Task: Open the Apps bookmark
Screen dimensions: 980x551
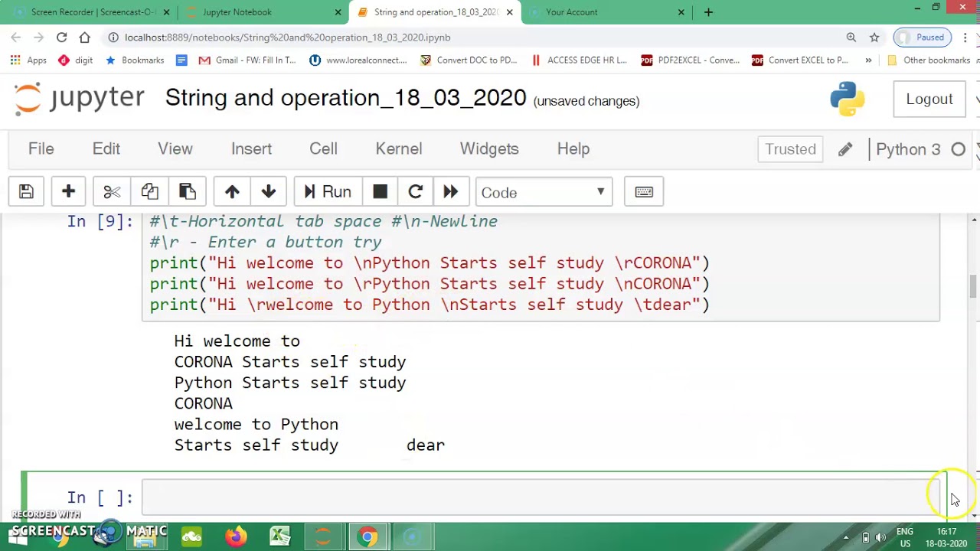Action: click(x=28, y=60)
